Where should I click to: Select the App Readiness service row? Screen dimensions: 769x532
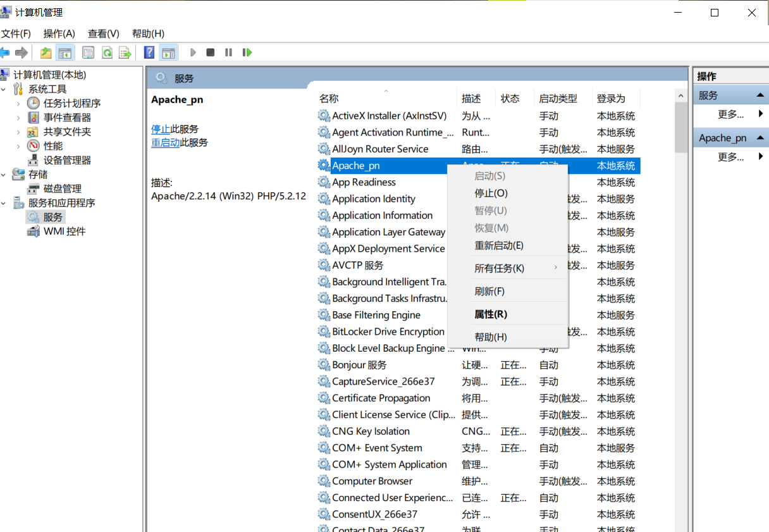point(478,182)
